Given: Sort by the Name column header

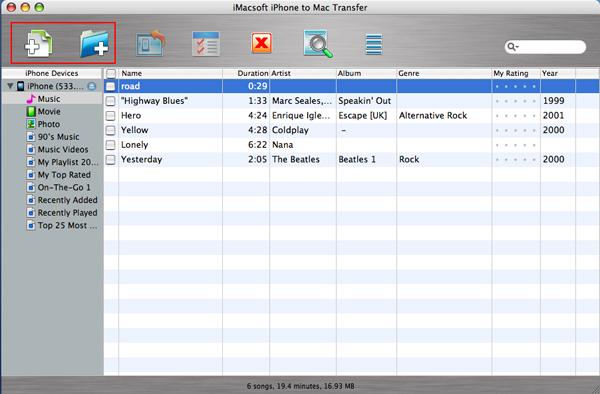Looking at the screenshot, I should pyautogui.click(x=170, y=73).
